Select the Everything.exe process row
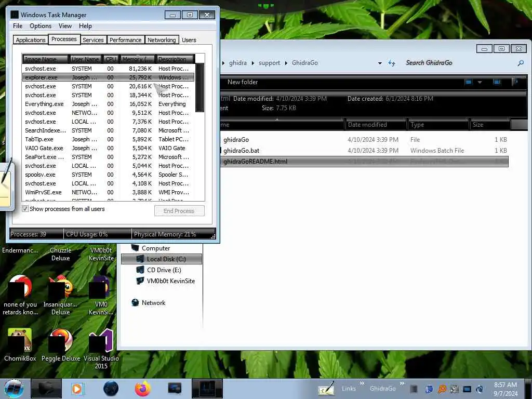Screen dimensions: 532x399 (108, 104)
